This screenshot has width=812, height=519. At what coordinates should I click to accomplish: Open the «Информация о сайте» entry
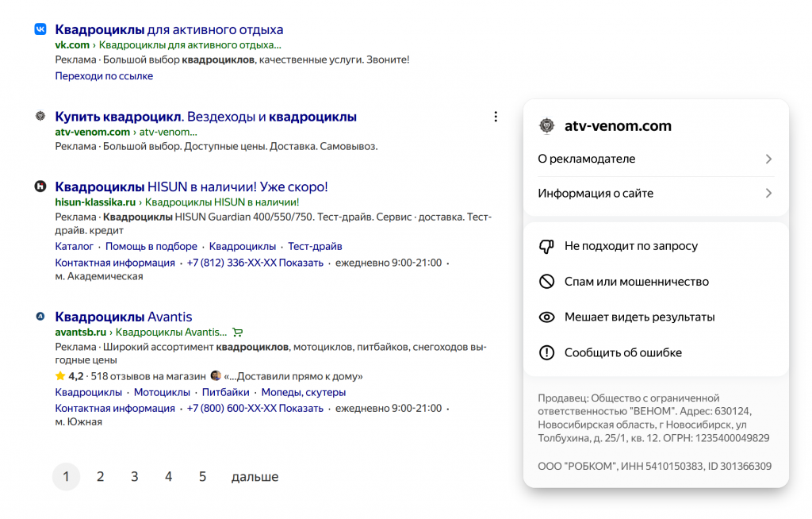point(656,194)
